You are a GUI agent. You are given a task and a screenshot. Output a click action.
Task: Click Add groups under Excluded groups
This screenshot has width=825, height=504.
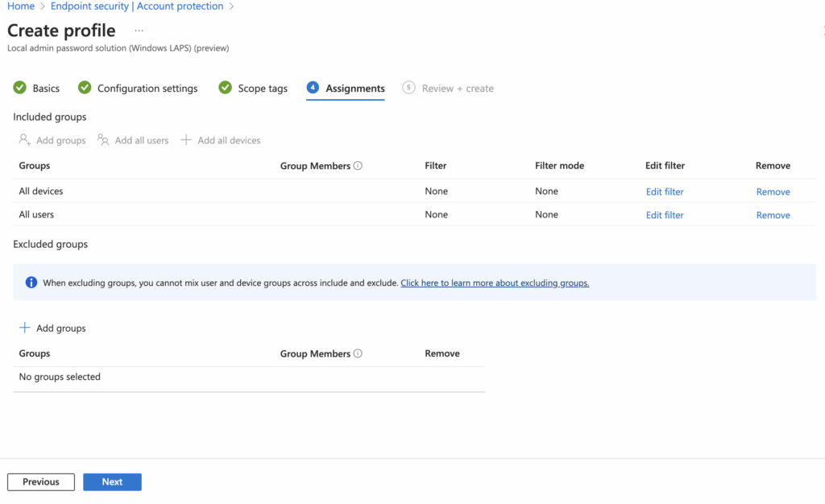coord(52,328)
